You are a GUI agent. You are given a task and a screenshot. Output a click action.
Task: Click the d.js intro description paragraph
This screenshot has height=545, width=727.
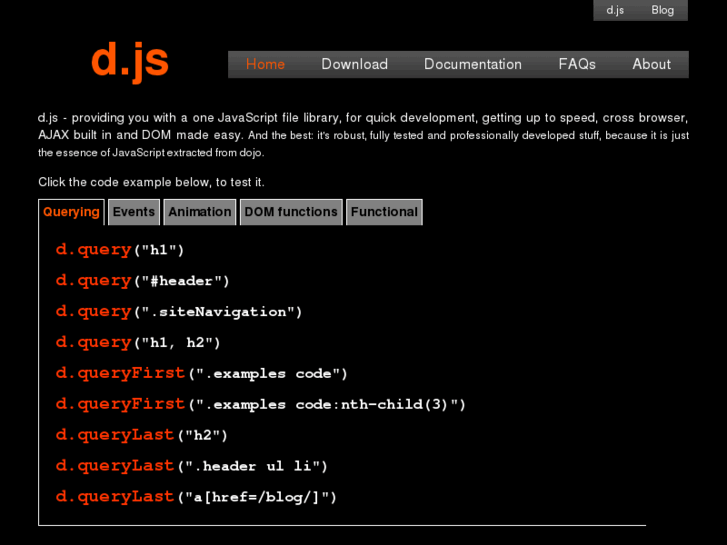(364, 135)
